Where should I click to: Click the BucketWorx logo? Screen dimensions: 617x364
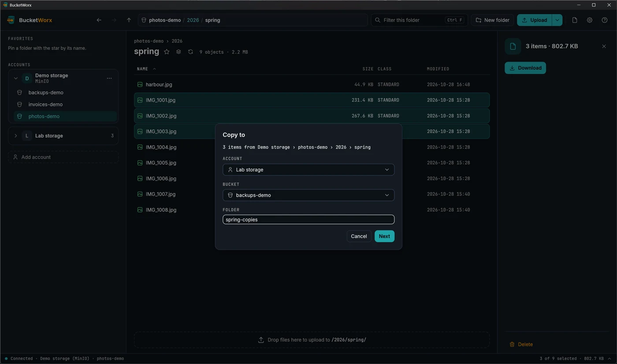pos(11,20)
